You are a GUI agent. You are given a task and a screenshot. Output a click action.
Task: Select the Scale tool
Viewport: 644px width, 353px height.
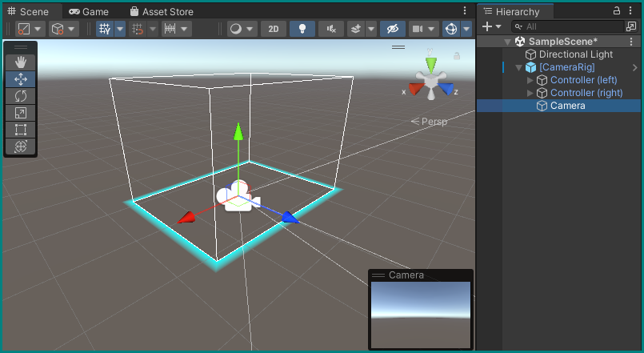pos(21,113)
